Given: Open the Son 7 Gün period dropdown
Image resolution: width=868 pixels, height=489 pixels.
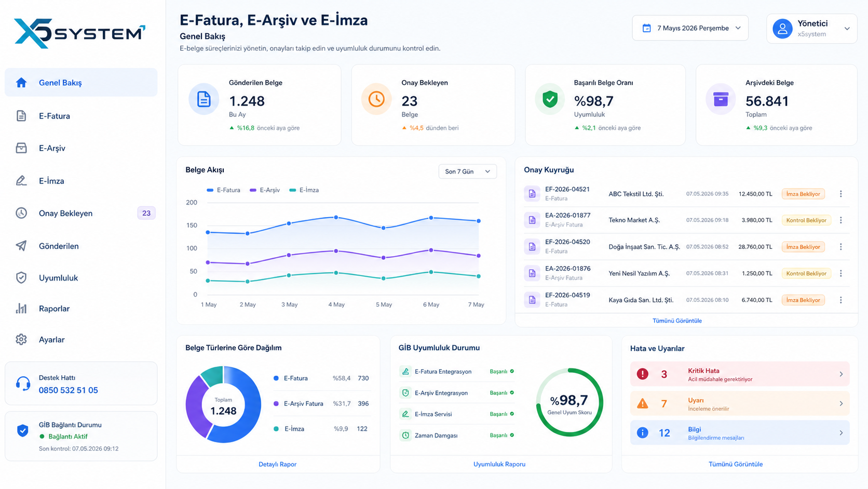Looking at the screenshot, I should pyautogui.click(x=467, y=171).
